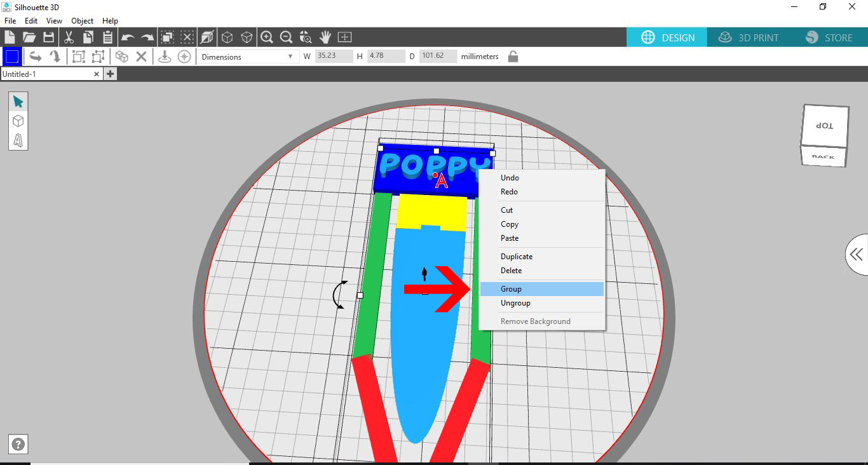Click the Center on platform target icon
868x465 pixels.
click(x=184, y=57)
